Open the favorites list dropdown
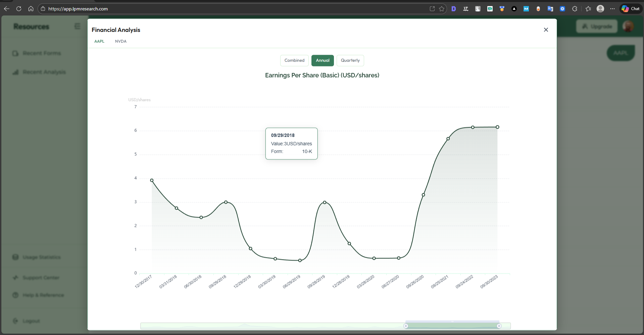 [x=588, y=9]
